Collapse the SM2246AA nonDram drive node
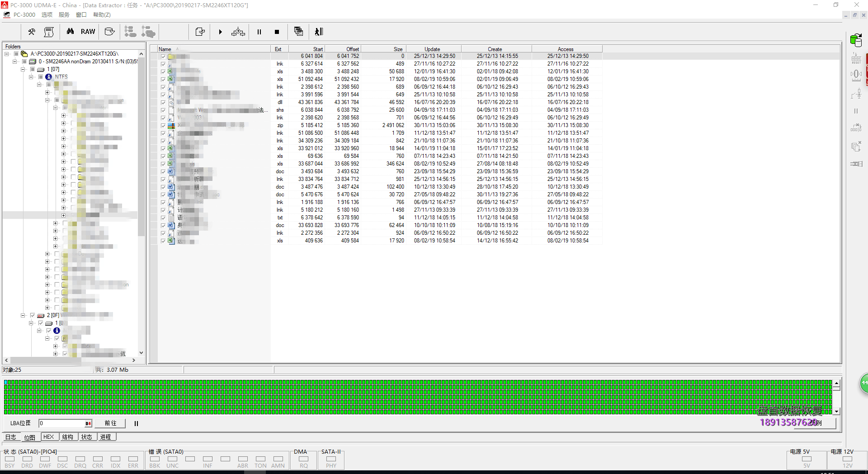 [15, 62]
